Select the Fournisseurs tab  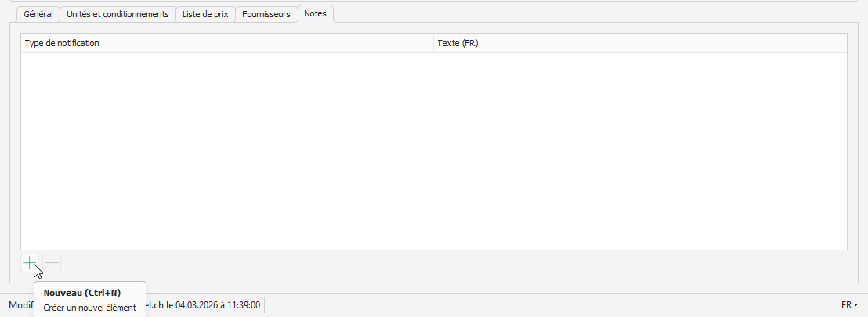click(x=266, y=14)
